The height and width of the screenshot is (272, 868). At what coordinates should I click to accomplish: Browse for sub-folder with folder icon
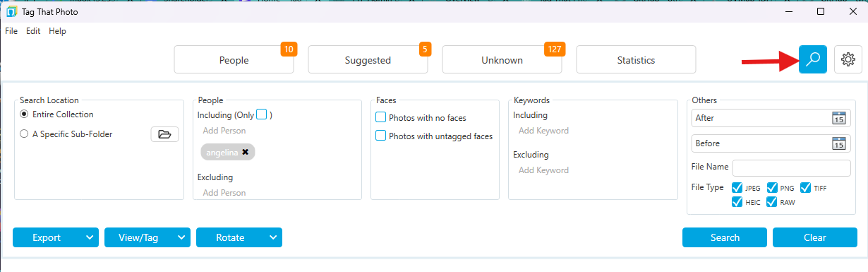coord(164,134)
